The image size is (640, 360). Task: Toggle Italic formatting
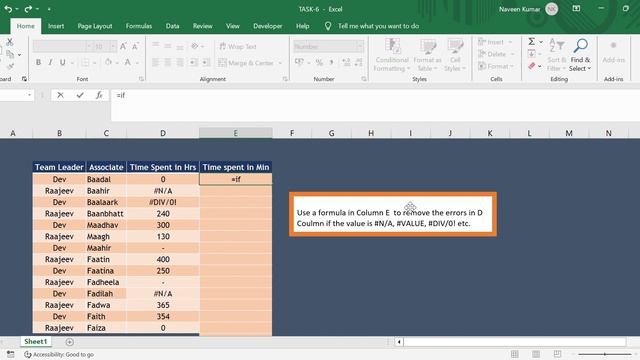point(50,62)
